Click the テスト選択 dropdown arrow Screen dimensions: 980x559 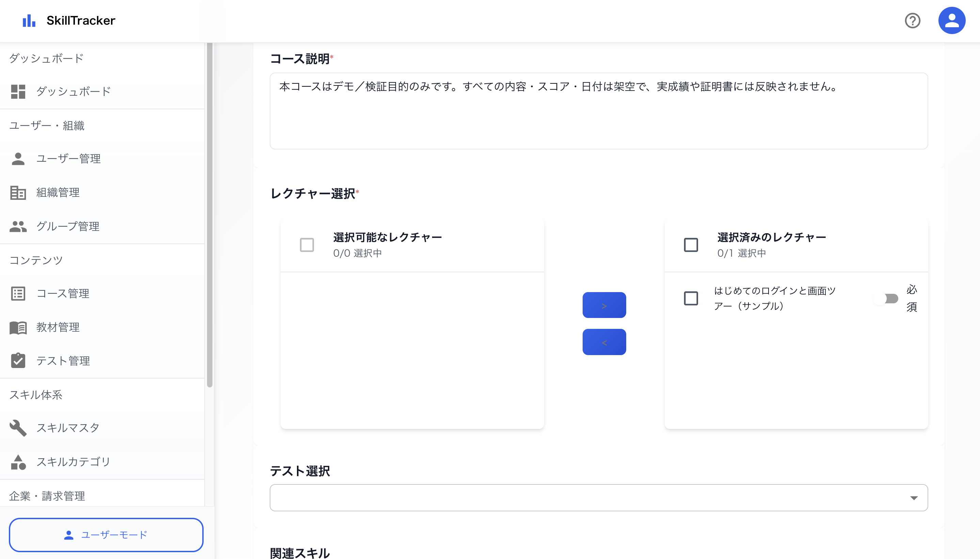tap(914, 498)
